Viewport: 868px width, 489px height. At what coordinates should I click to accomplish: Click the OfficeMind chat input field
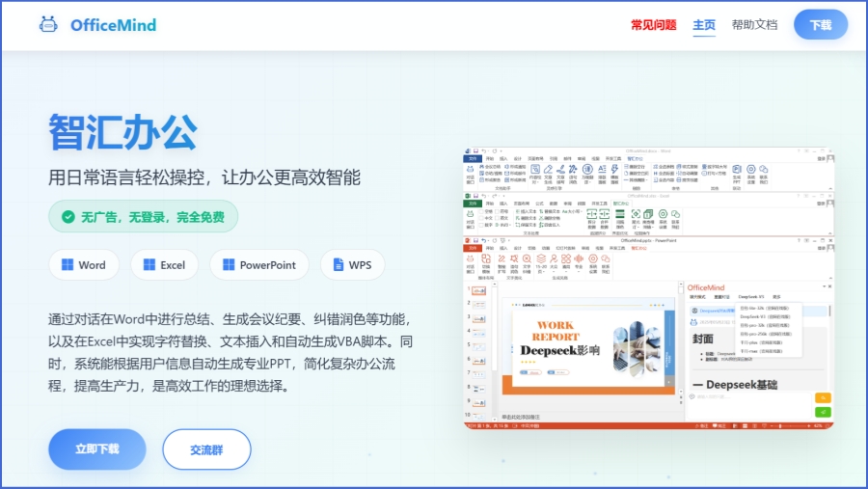point(749,405)
